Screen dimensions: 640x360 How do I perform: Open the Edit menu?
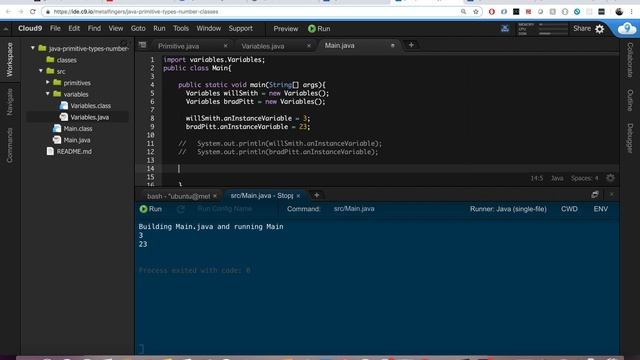tap(74, 29)
